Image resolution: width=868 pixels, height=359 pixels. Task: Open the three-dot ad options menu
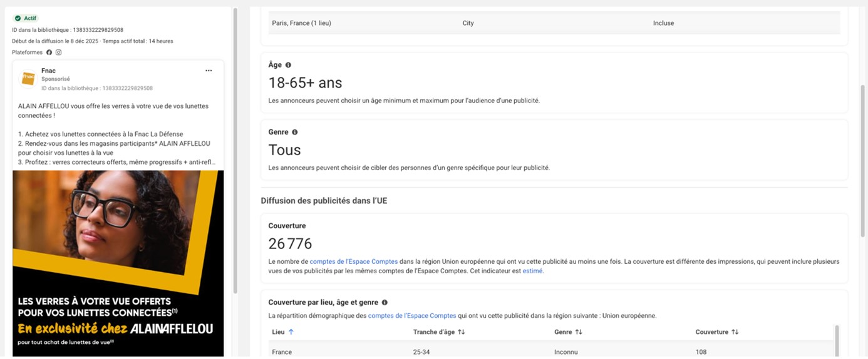tap(209, 71)
